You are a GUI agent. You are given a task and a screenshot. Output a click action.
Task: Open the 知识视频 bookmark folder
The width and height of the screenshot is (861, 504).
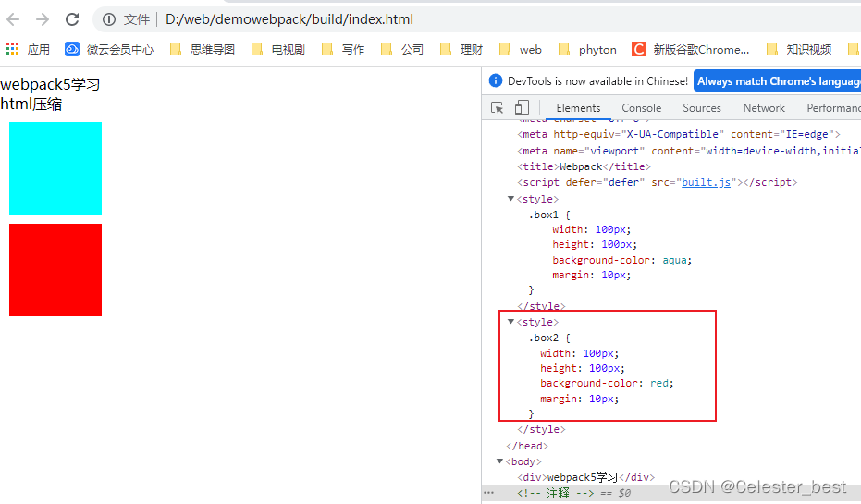799,49
